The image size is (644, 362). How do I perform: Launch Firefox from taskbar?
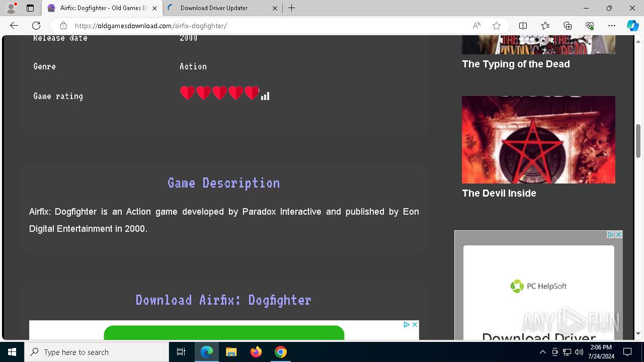(x=256, y=352)
